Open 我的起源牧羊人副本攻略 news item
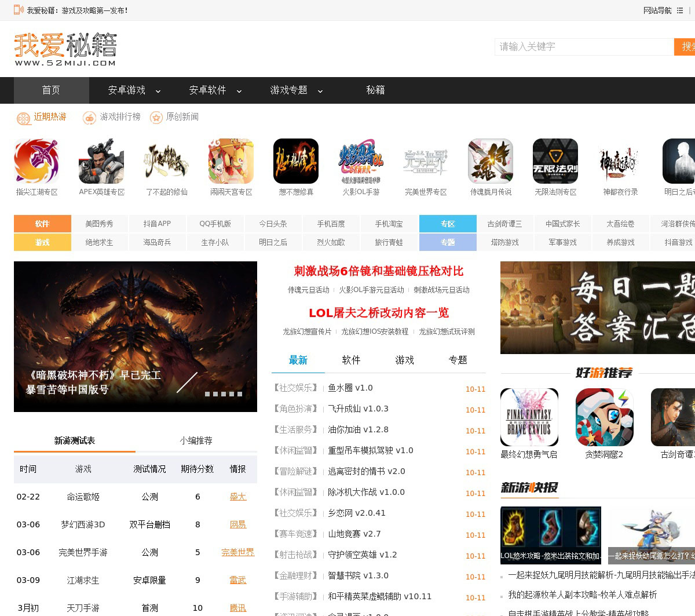This screenshot has height=616, width=695. click(583, 595)
